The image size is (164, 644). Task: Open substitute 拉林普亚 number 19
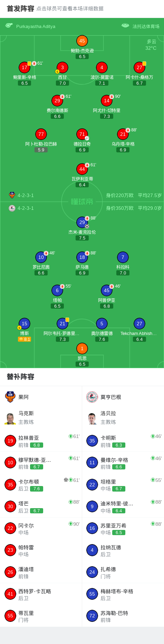41,441
